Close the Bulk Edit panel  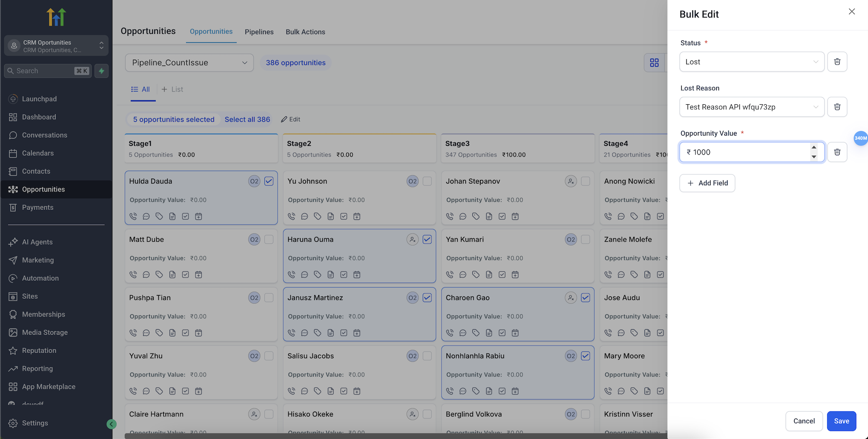(852, 12)
